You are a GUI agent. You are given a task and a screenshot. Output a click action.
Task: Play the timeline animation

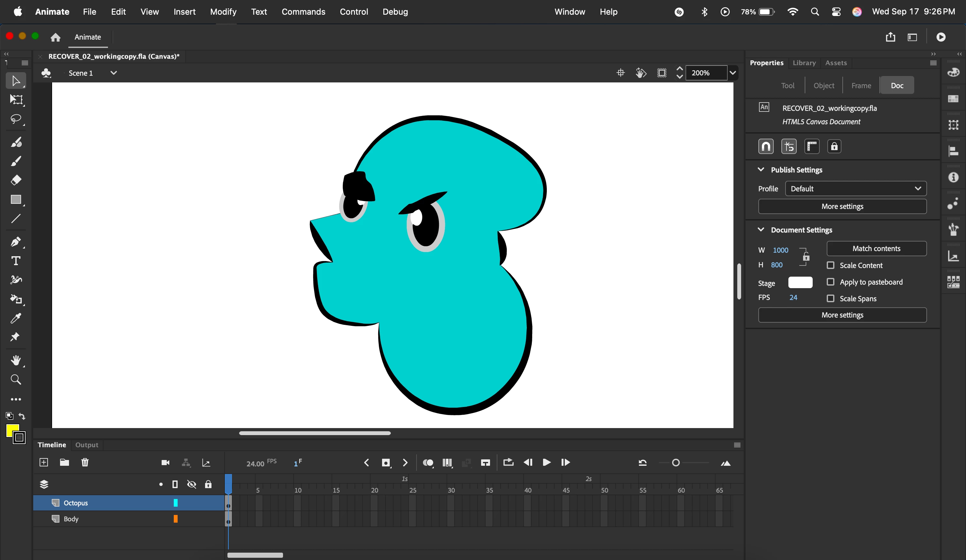[547, 462]
